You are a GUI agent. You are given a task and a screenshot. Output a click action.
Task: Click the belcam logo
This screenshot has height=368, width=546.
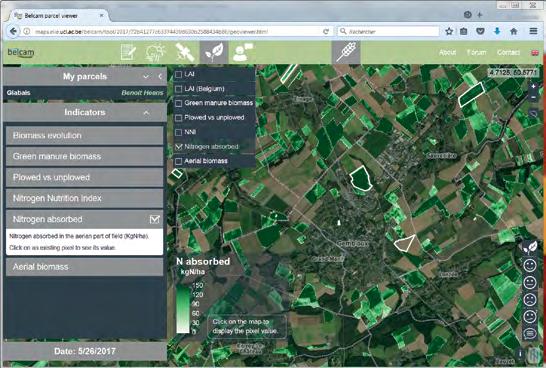click(x=21, y=53)
